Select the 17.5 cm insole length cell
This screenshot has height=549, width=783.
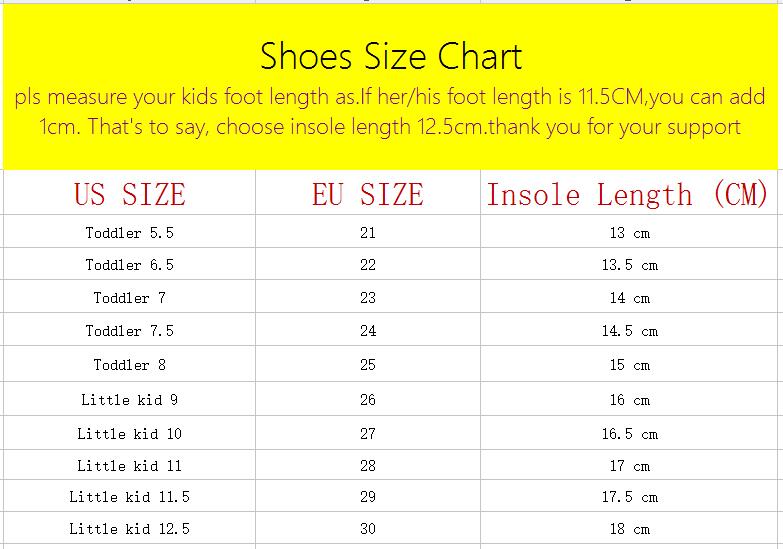point(629,497)
